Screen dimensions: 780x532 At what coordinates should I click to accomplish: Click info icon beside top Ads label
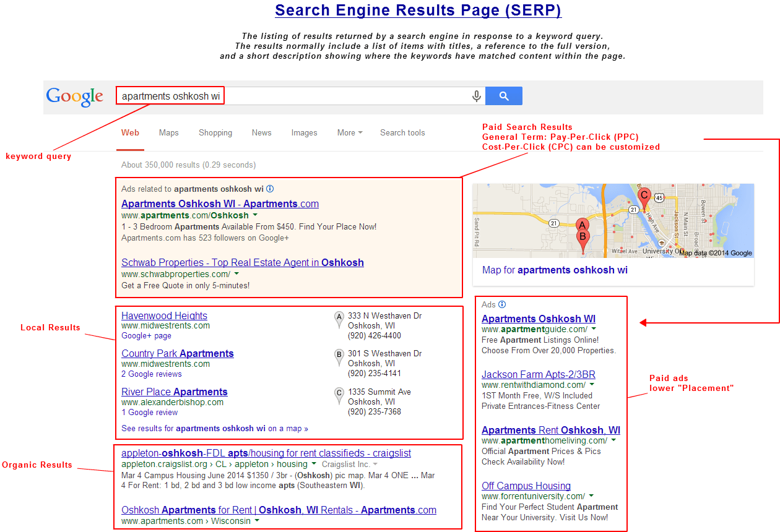point(270,189)
